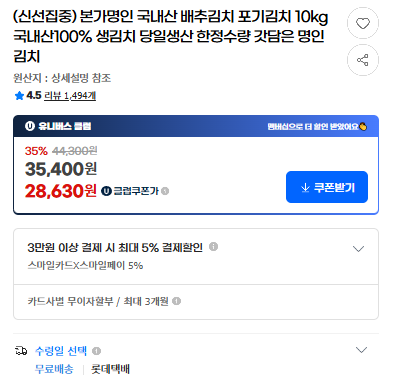This screenshot has height=384, width=396.
Task: Click the delivery truck icon
Action: click(21, 351)
